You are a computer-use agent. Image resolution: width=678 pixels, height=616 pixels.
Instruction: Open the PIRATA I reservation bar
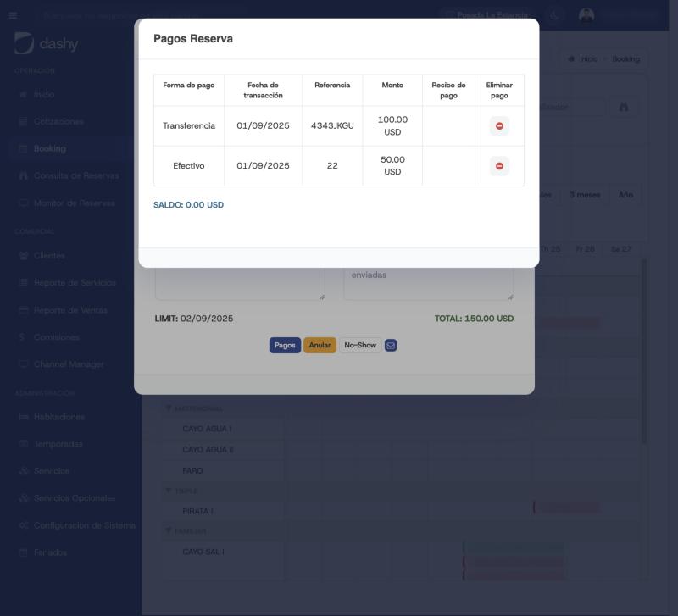click(567, 508)
